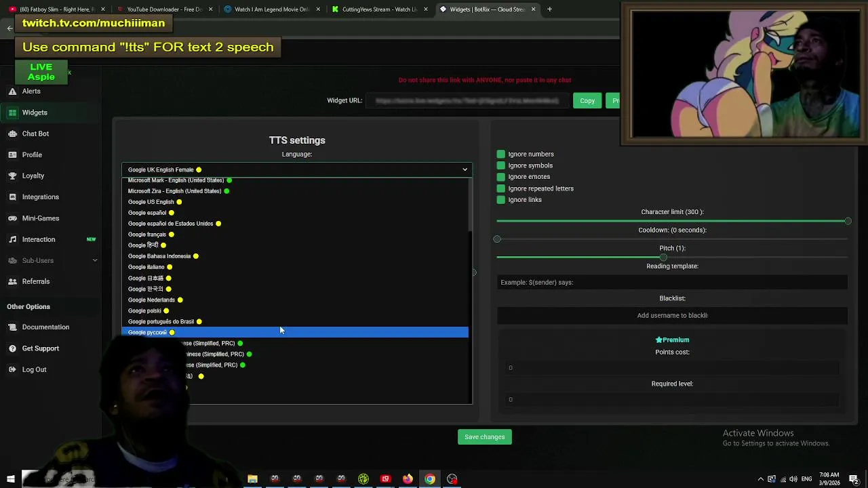Toggle Ignore repeated letters checkbox

click(x=501, y=188)
